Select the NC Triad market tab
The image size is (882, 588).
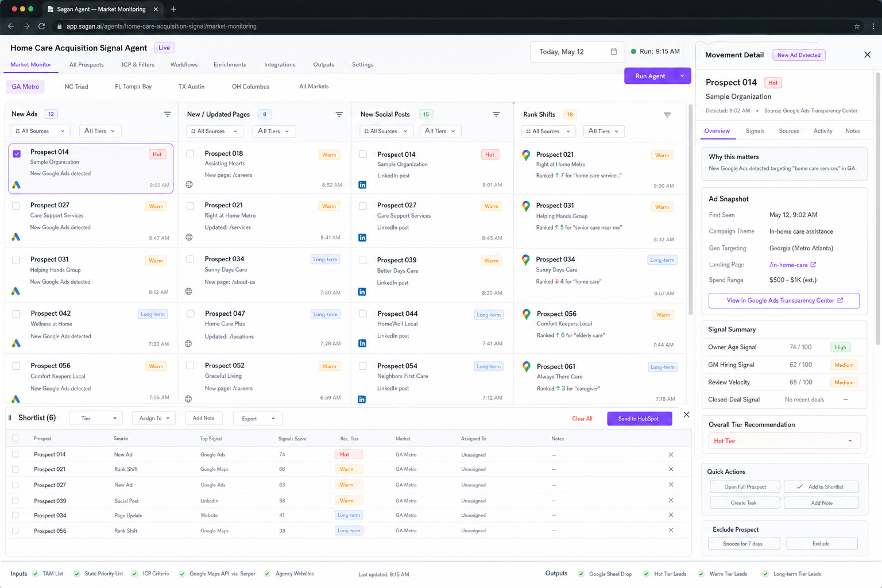pyautogui.click(x=76, y=87)
